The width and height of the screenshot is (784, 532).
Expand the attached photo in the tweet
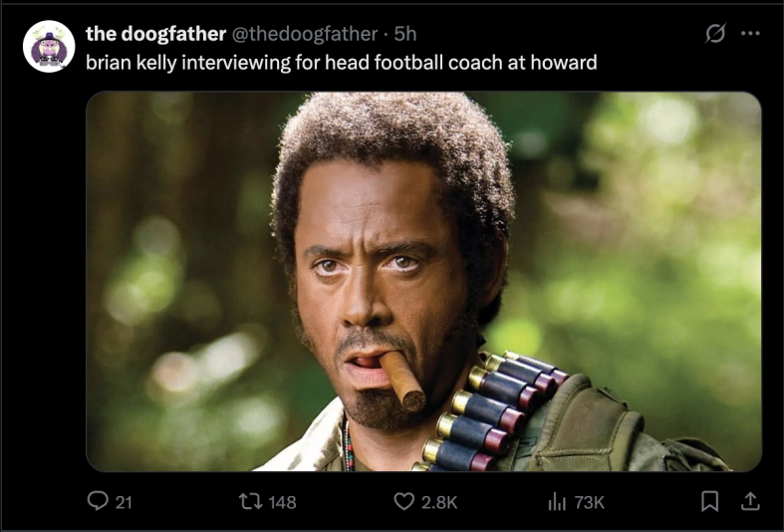(423, 281)
